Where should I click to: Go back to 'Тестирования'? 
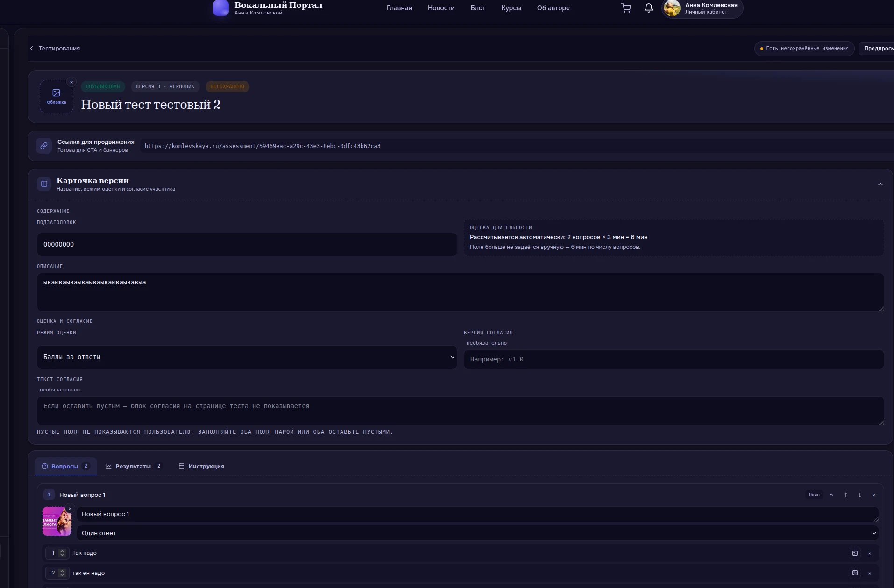[x=55, y=48]
